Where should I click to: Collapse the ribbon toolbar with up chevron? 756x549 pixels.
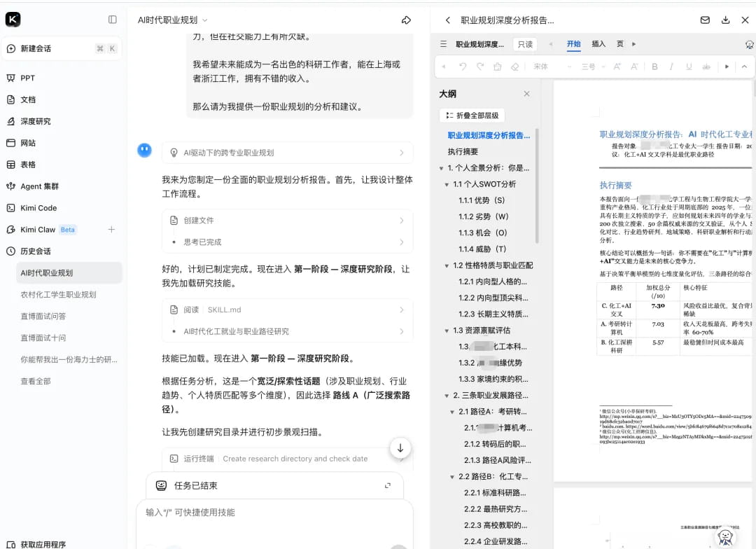[x=744, y=67]
